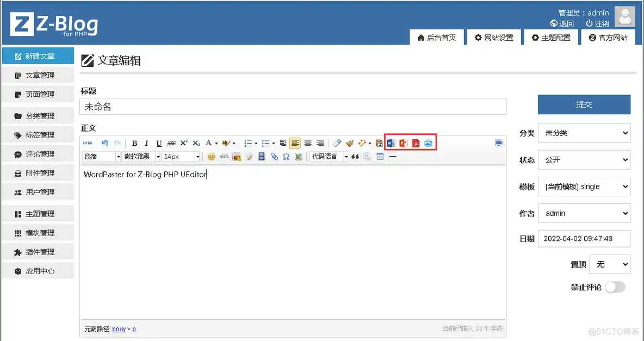Image resolution: width=644 pixels, height=341 pixels.
Task: Click the PowerPoint import icon in the toolbar
Action: coord(404,142)
